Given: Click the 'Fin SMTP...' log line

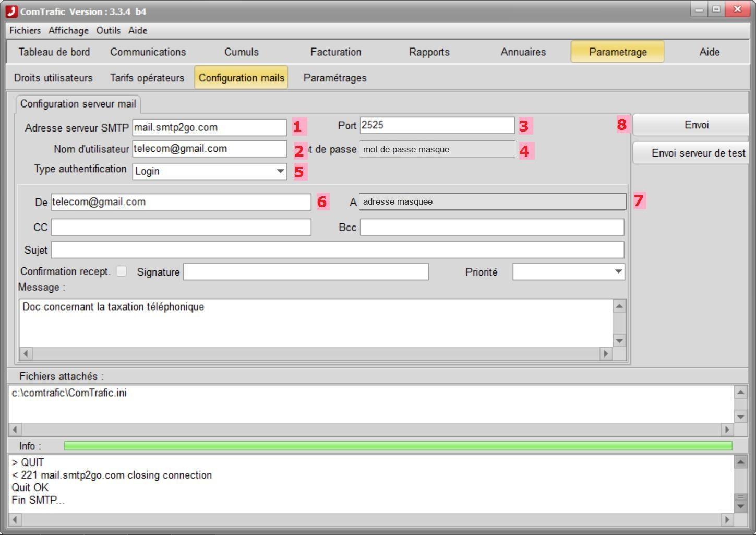Looking at the screenshot, I should coord(38,500).
